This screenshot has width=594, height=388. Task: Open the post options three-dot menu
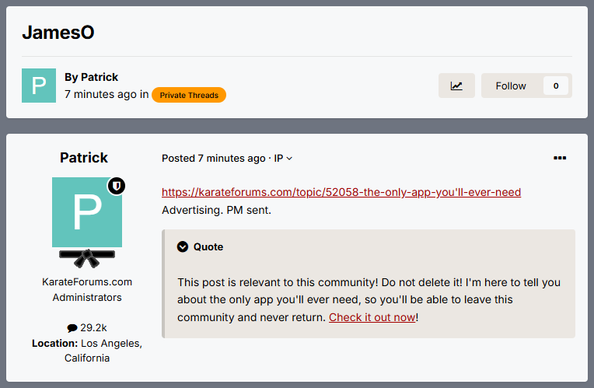560,158
